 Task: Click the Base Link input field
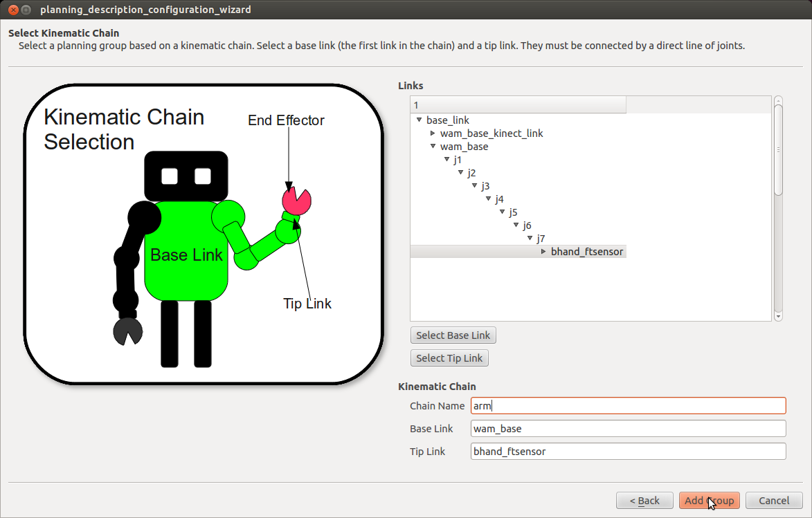(627, 429)
